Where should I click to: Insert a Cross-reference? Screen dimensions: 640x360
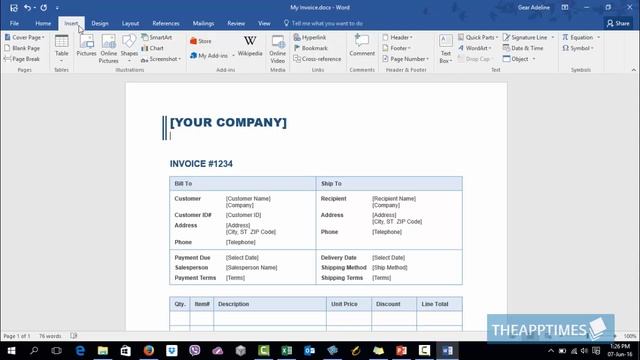[317, 59]
